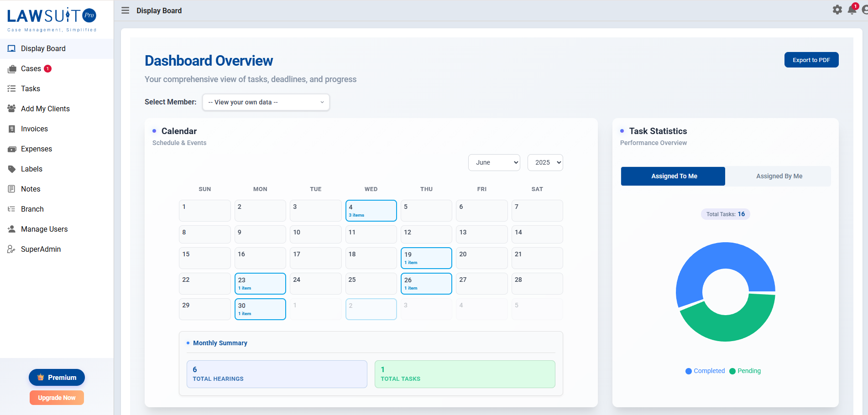Screen dimensions: 868x415
Task: Click the Tasks checklist icon
Action: 12,89
